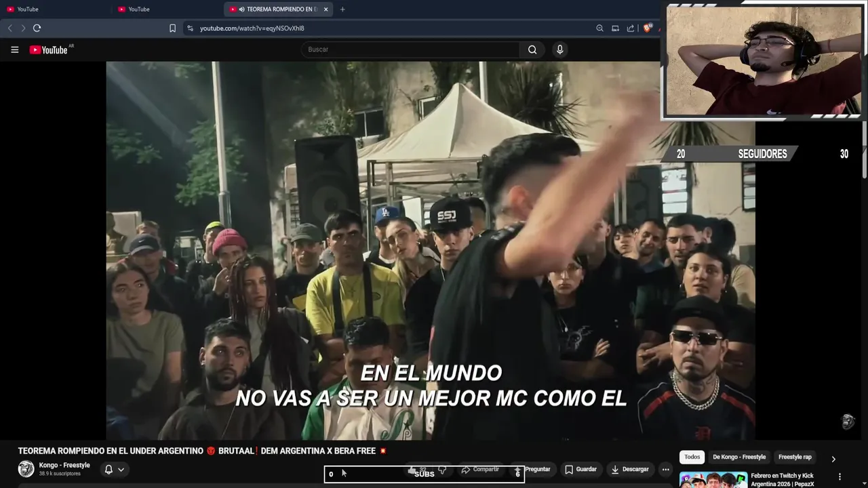Mute the audio icon on active tab

click(x=242, y=9)
